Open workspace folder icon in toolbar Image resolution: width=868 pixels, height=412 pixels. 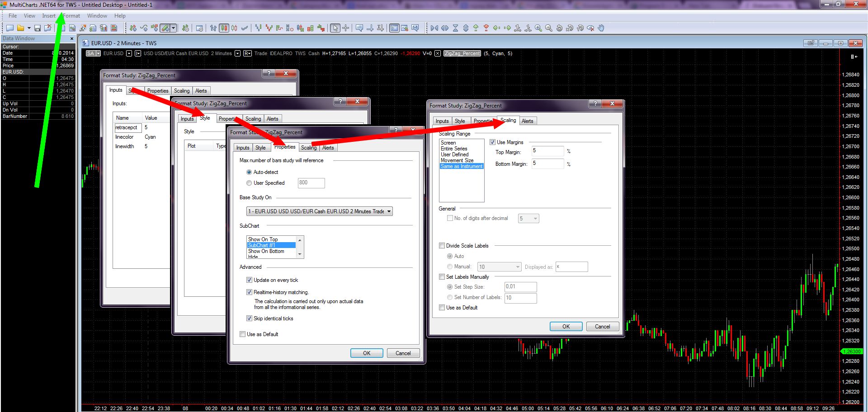[x=20, y=28]
